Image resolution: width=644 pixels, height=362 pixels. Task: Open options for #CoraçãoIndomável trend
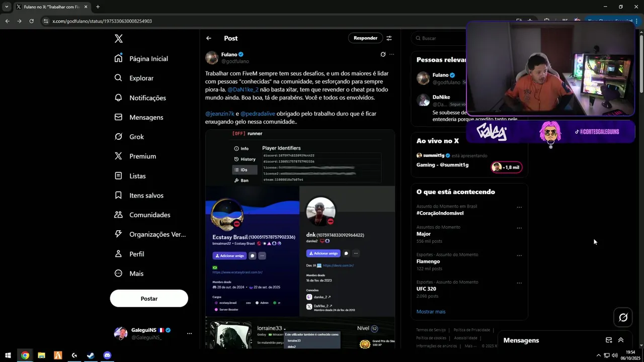click(519, 207)
